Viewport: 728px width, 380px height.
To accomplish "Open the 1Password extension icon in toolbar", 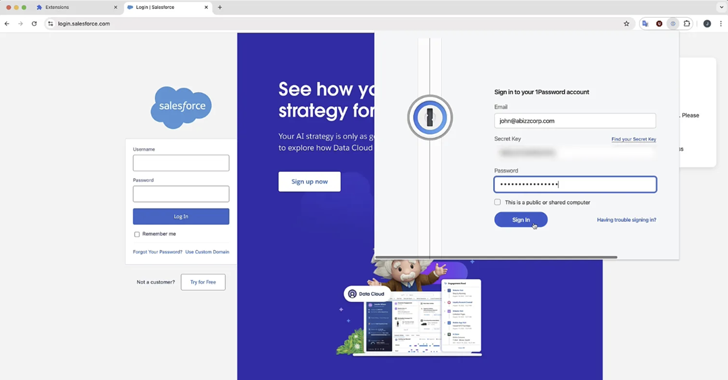I will click(x=673, y=24).
